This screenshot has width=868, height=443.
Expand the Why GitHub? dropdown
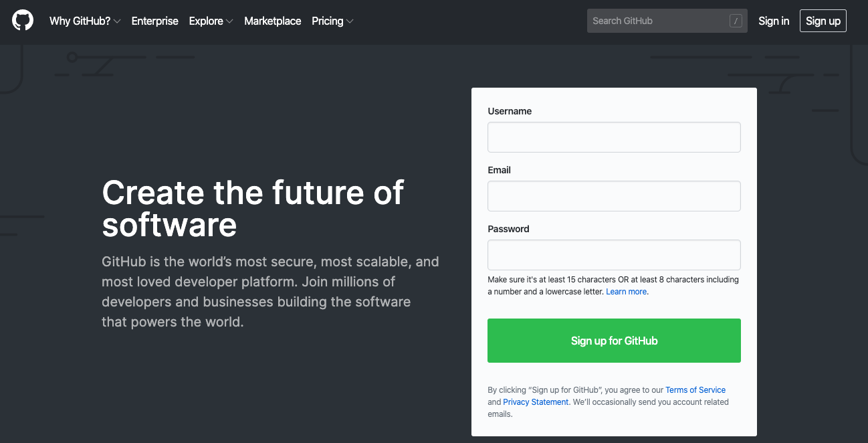tap(85, 21)
